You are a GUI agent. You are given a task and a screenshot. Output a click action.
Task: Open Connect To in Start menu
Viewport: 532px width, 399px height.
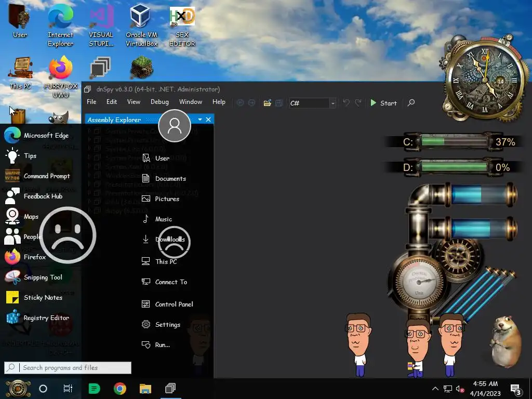click(x=164, y=282)
